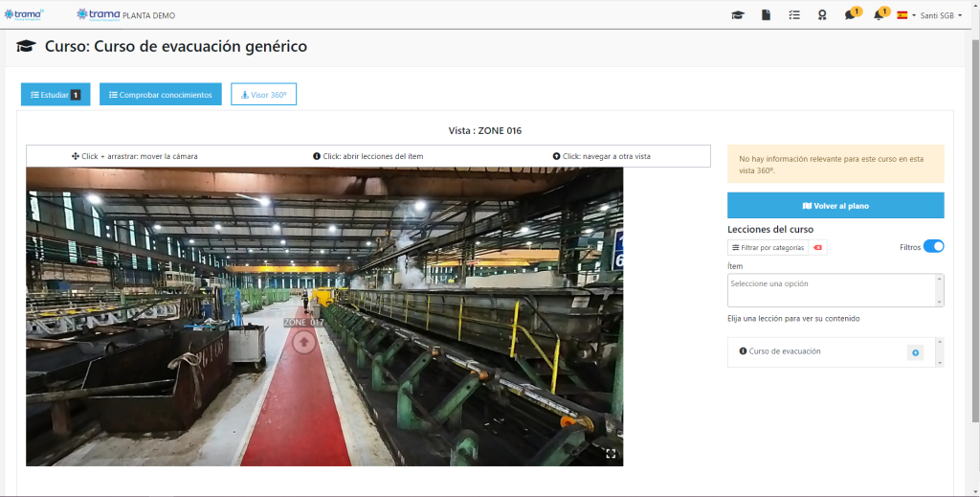
Task: Click the award ribbon certificate icon
Action: 822,15
